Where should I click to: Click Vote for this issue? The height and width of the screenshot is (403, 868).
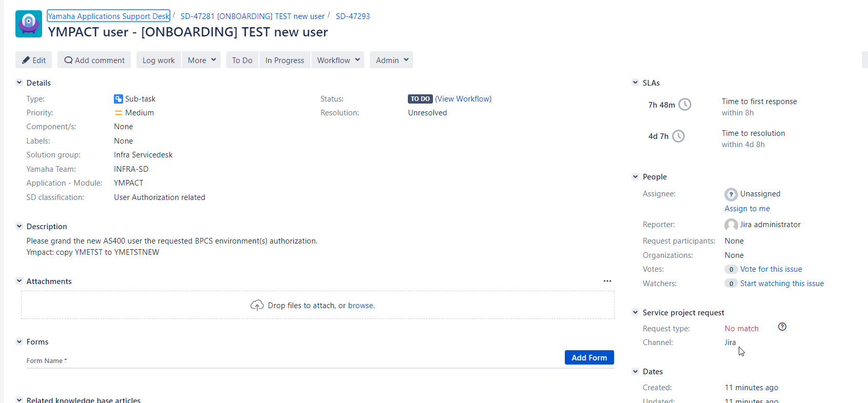pyautogui.click(x=771, y=269)
